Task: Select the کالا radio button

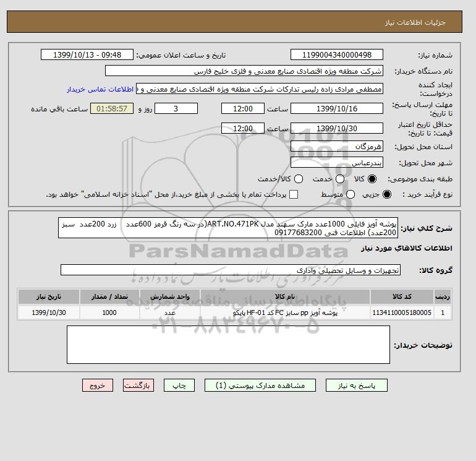Action: coord(372,179)
